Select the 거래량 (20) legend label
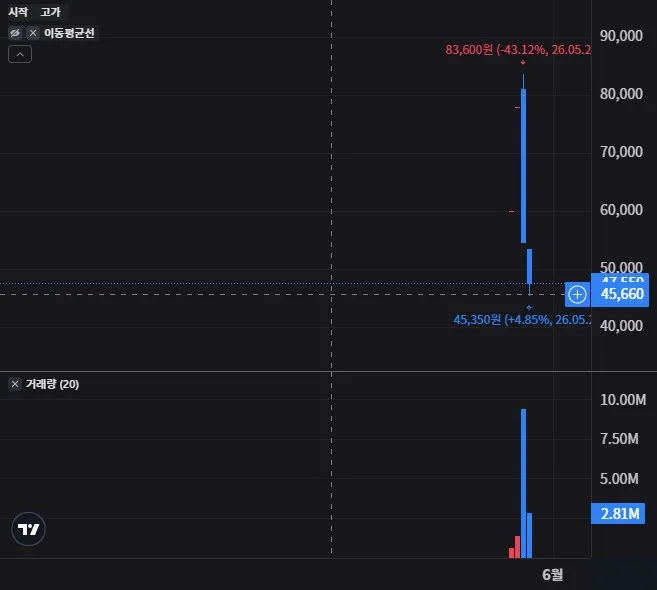Screen dimensions: 657x590 point(52,384)
